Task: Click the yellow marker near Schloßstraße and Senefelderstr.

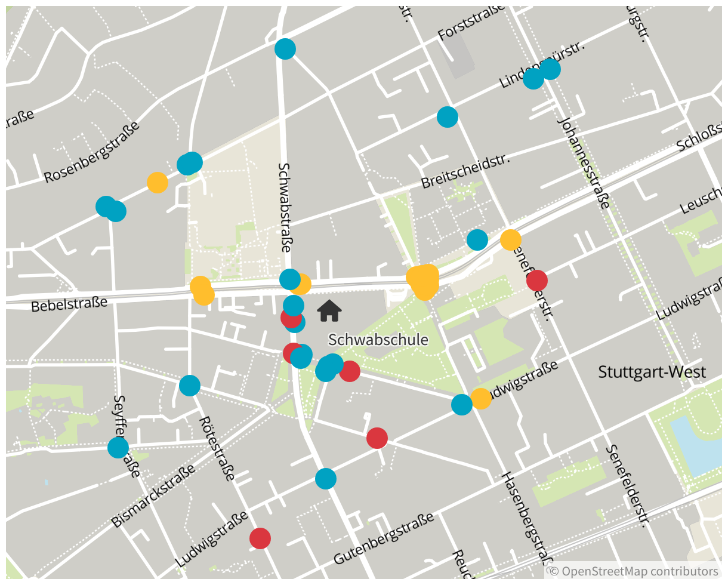Action: pyautogui.click(x=510, y=239)
